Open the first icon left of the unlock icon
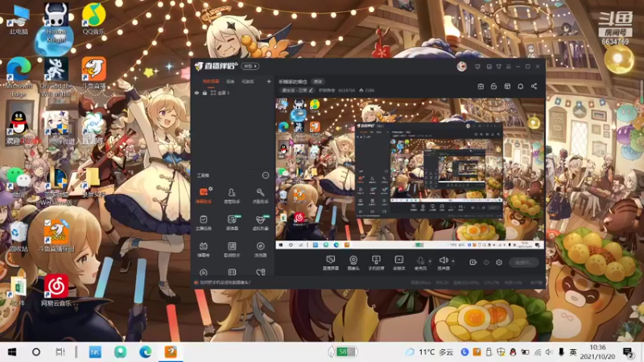Viewport: 644px width, 362px height. [481, 86]
